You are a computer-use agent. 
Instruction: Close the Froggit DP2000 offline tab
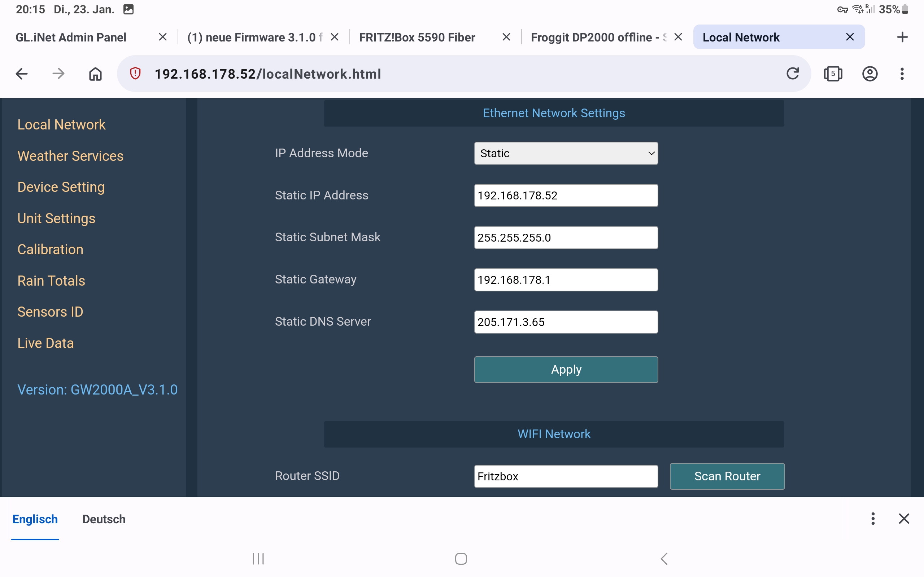tap(678, 37)
